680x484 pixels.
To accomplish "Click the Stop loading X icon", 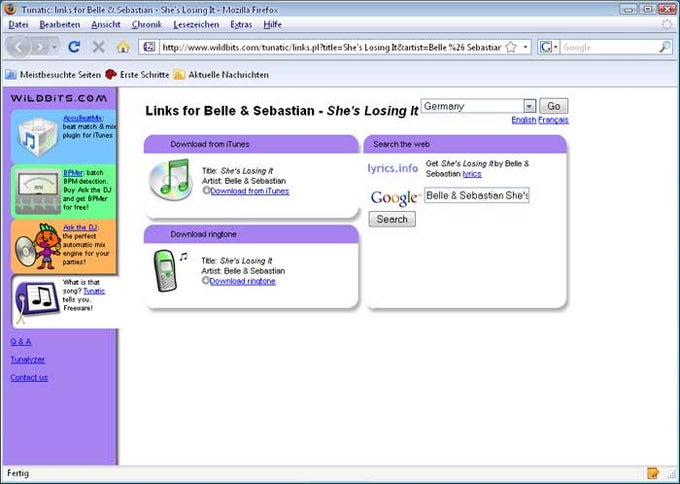I will coord(98,47).
